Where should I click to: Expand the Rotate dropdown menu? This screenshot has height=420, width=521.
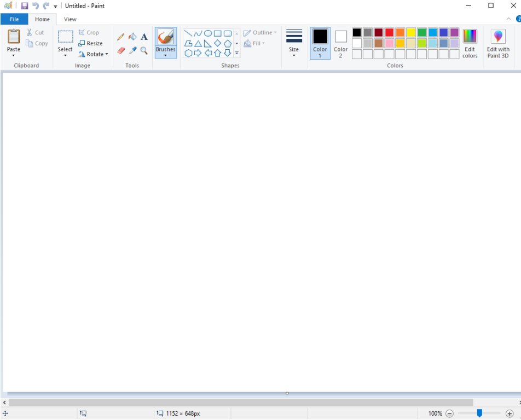(107, 54)
